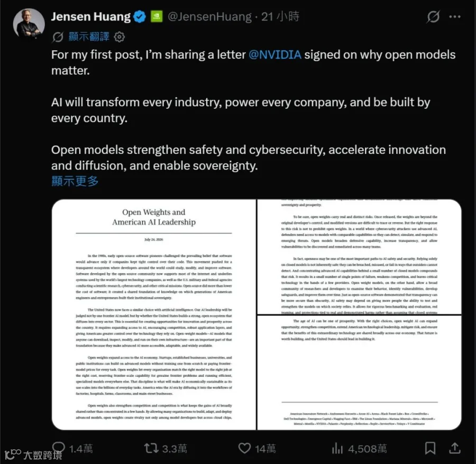Open the @JensenHuang handle

[210, 17]
